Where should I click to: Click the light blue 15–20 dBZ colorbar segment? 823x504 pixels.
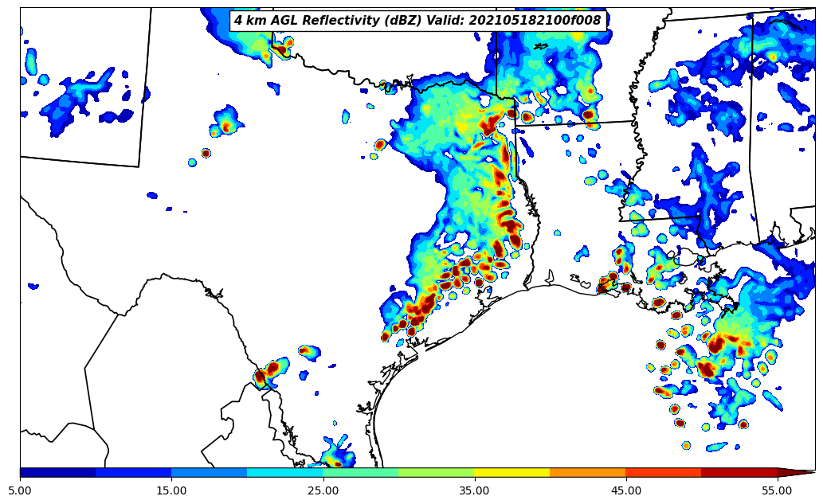click(209, 472)
